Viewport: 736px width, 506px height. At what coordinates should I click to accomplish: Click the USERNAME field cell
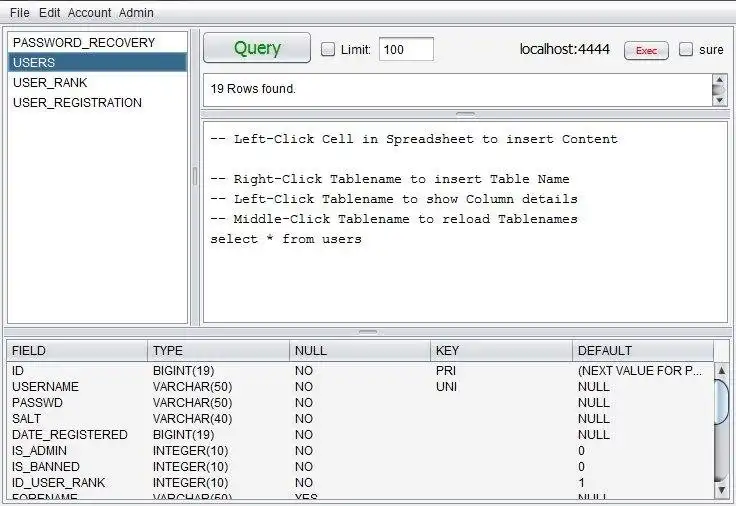(77, 387)
